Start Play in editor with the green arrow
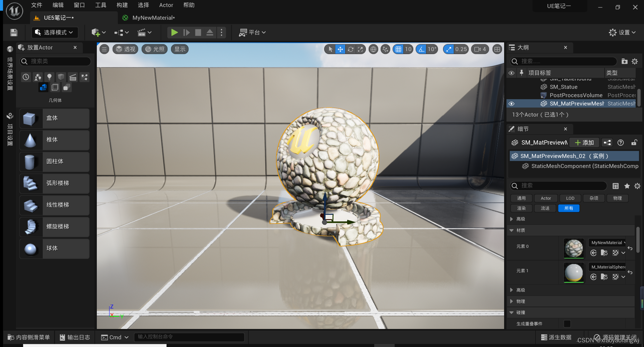This screenshot has width=644, height=347. (x=174, y=32)
